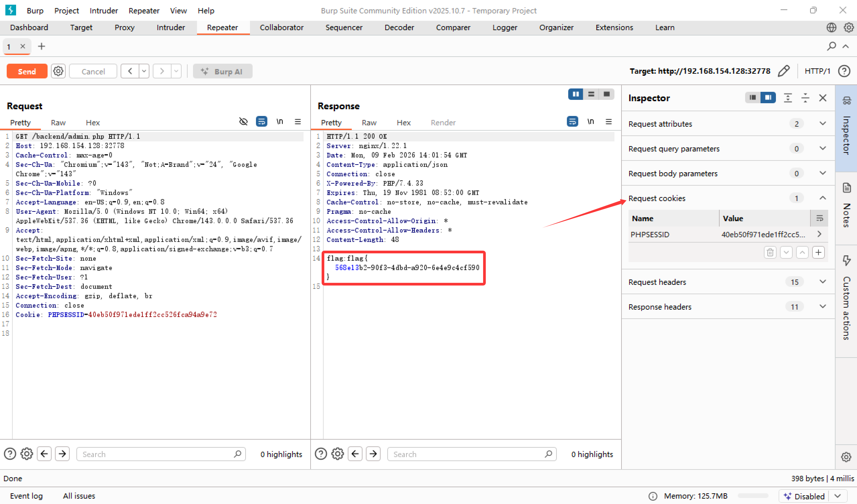
Task: Collapse Request cookies section
Action: 822,198
